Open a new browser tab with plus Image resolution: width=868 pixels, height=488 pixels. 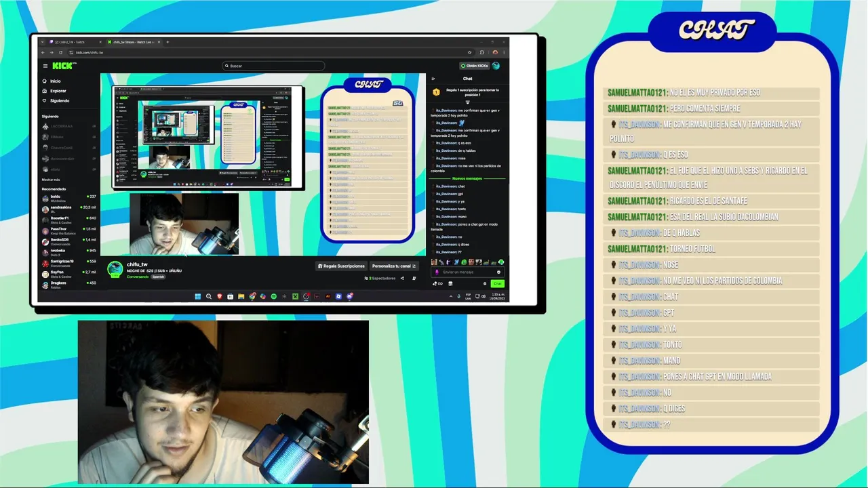tap(167, 42)
